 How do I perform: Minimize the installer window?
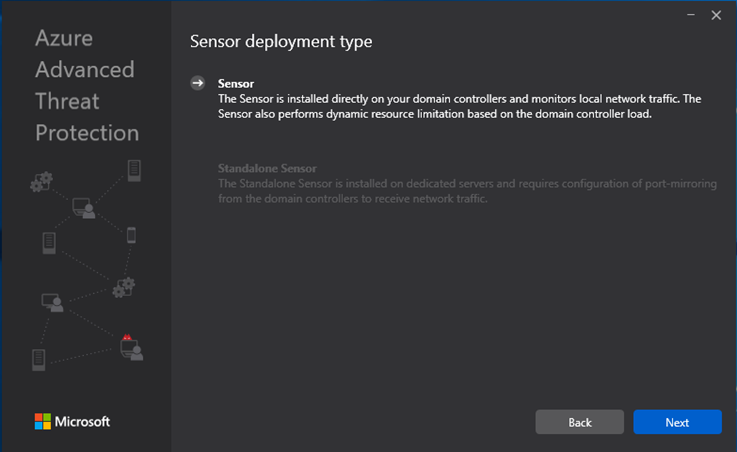pos(690,15)
